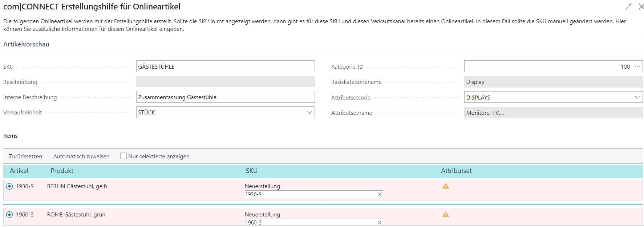
Task: Click the empty Beschreibung field
Action: [226, 82]
